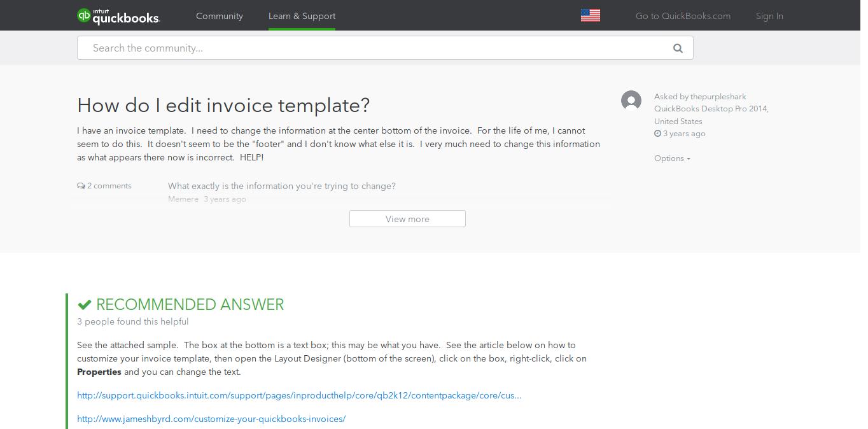The image size is (868, 429).
Task: Click the Intuit QuickBooks logo
Action: click(x=118, y=16)
